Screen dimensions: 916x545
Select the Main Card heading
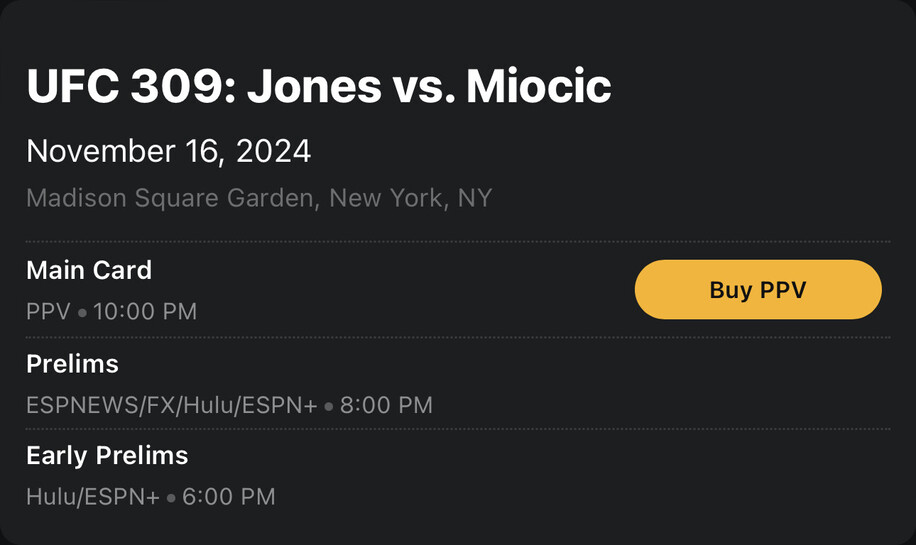(x=89, y=270)
